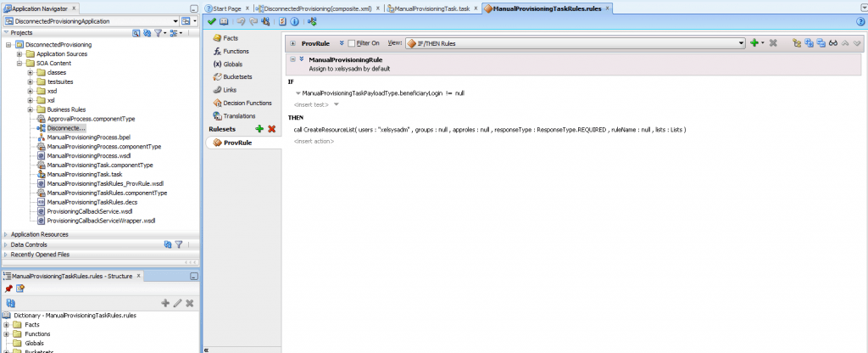Click the refresh icon in Data Controls
The height and width of the screenshot is (353, 868).
point(167,244)
